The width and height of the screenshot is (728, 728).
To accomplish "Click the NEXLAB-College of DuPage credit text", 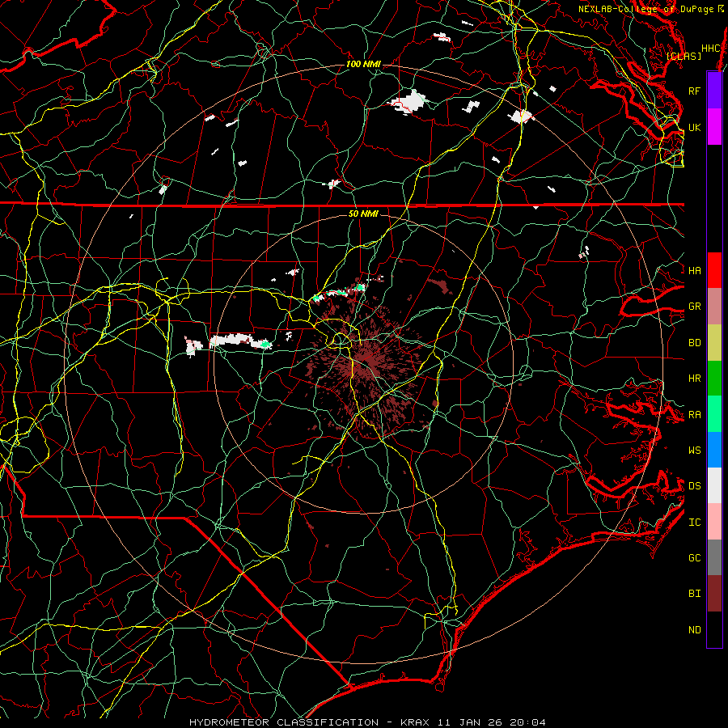I will click(645, 9).
